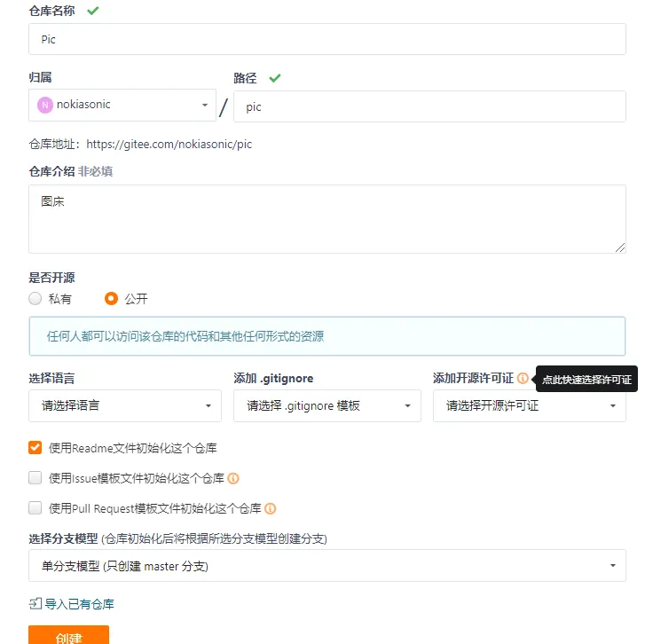Click the repository description textarea
The width and height of the screenshot is (645, 644).
tap(327, 219)
